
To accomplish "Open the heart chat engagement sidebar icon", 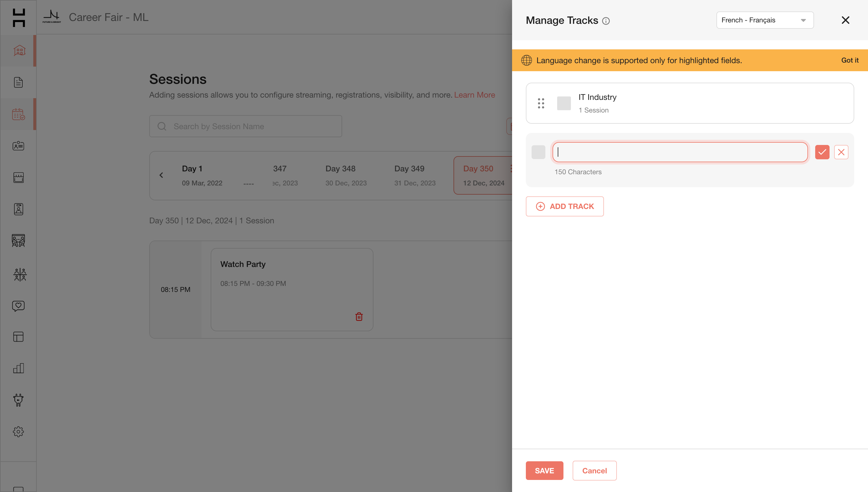I will click(19, 306).
